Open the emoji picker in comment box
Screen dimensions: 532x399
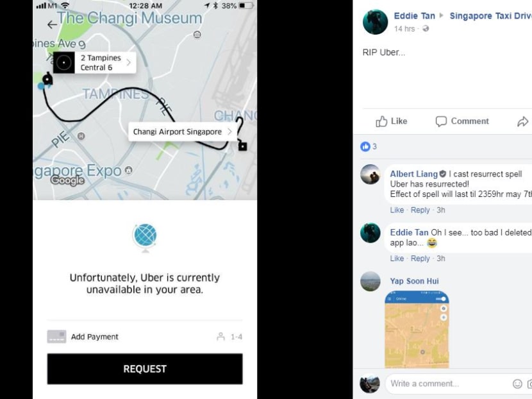click(517, 384)
